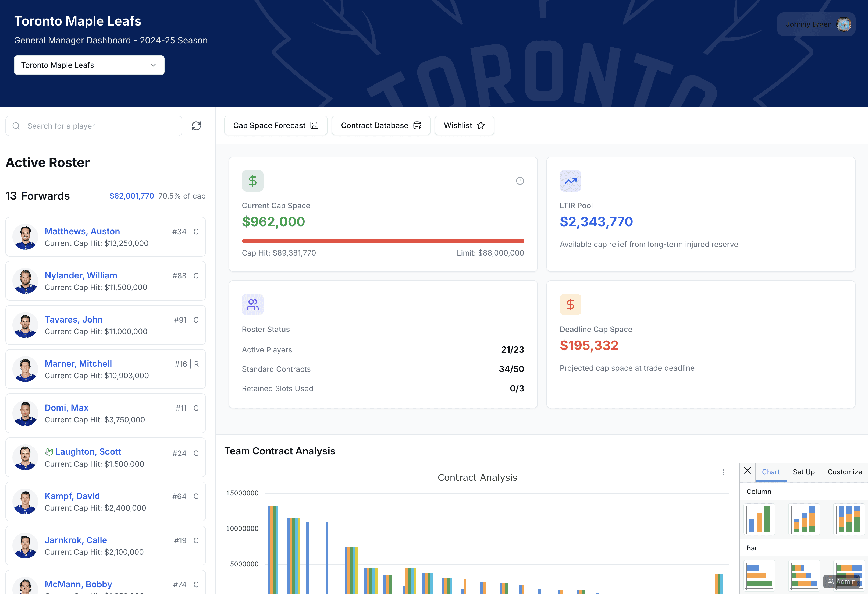Viewport: 868px width, 594px height.
Task: Click the $2,343,770 LTIR Pool value
Action: click(596, 221)
